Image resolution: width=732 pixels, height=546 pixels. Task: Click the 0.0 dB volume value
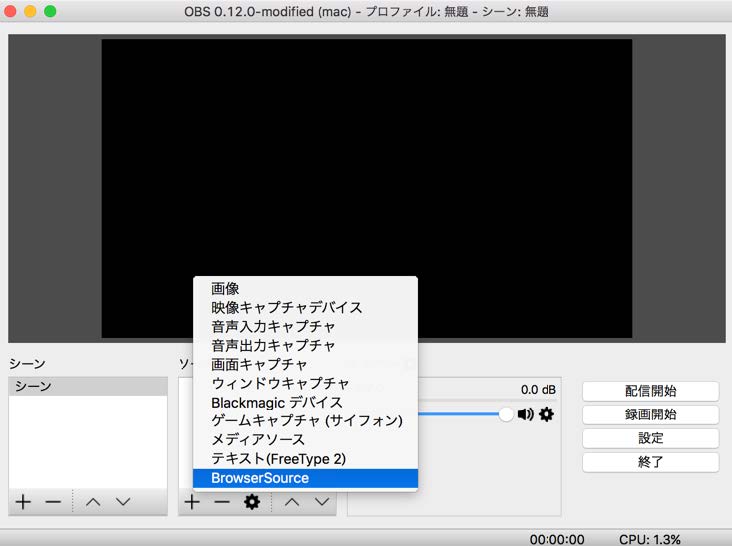[x=538, y=390]
